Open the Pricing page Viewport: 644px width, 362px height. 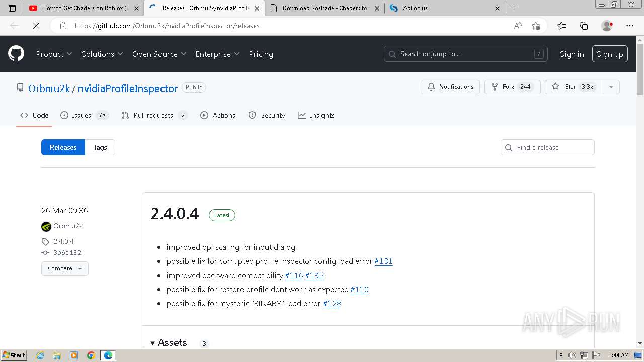click(261, 54)
